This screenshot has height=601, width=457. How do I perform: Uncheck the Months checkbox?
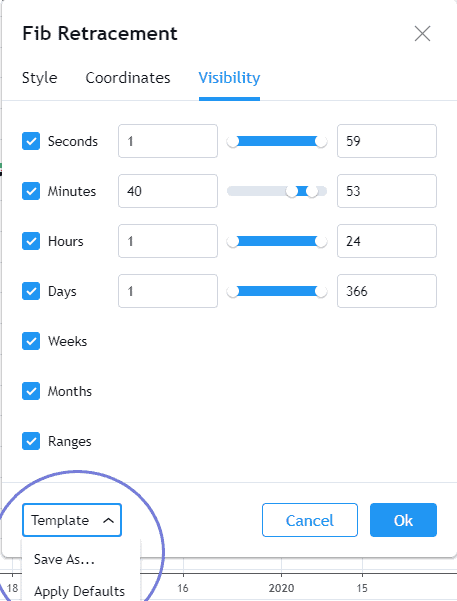click(x=31, y=391)
